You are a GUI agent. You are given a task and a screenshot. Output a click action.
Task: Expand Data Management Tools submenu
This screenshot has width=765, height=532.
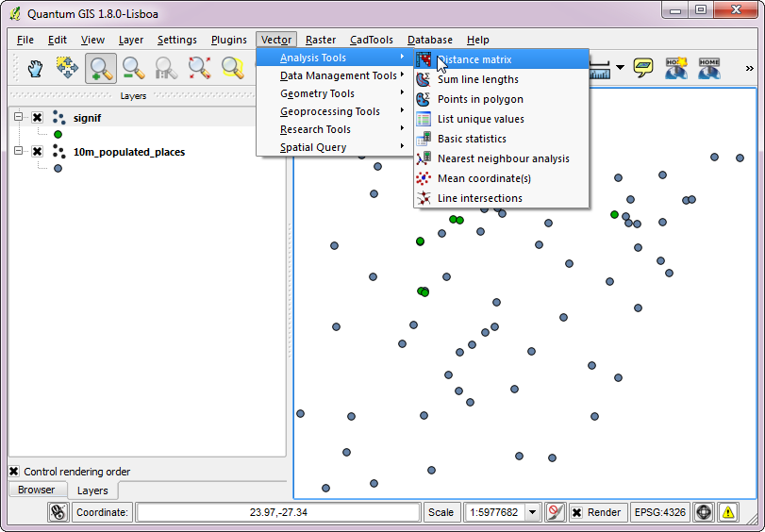pyautogui.click(x=335, y=75)
